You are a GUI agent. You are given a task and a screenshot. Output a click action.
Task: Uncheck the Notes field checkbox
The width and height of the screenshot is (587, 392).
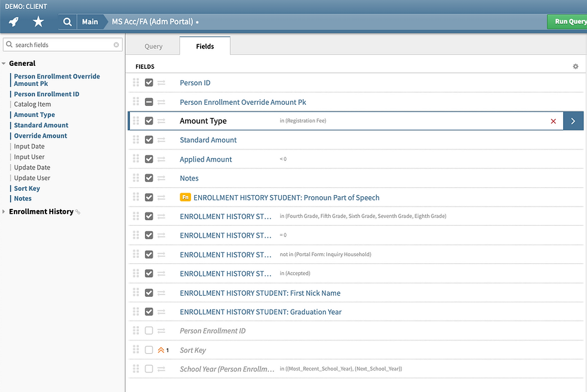click(x=149, y=178)
